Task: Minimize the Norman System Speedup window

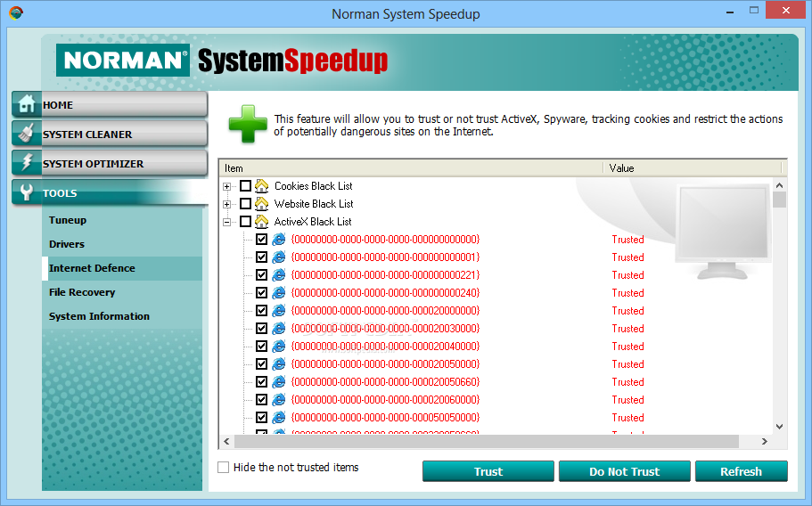Action: pyautogui.click(x=730, y=12)
